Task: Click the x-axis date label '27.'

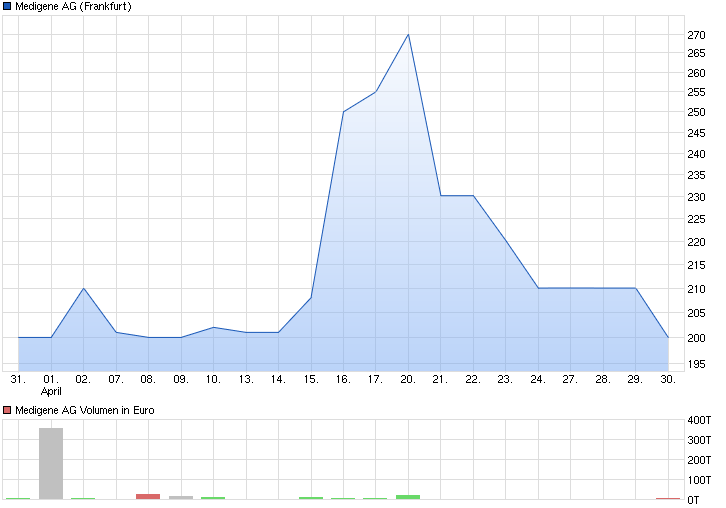Action: 570,379
